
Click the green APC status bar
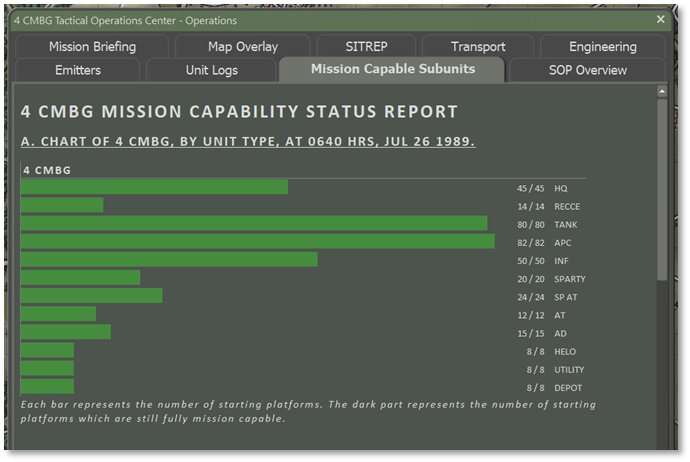(257, 242)
